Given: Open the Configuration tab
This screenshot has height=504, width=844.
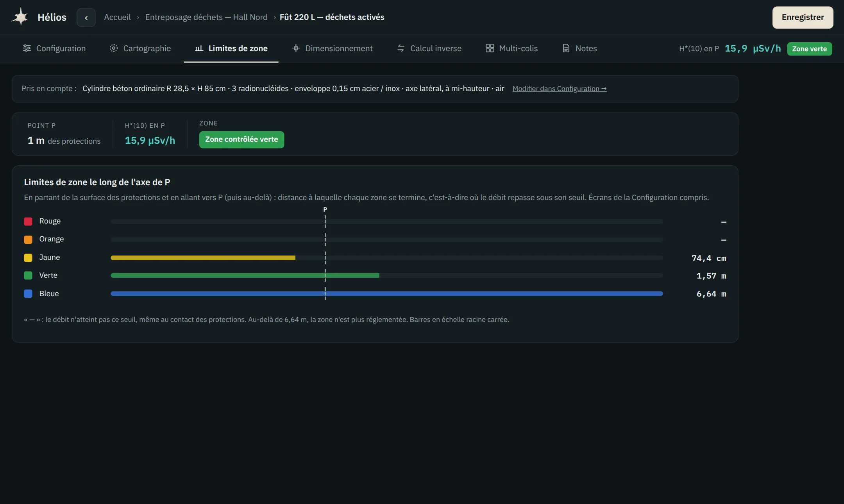Looking at the screenshot, I should tap(54, 48).
